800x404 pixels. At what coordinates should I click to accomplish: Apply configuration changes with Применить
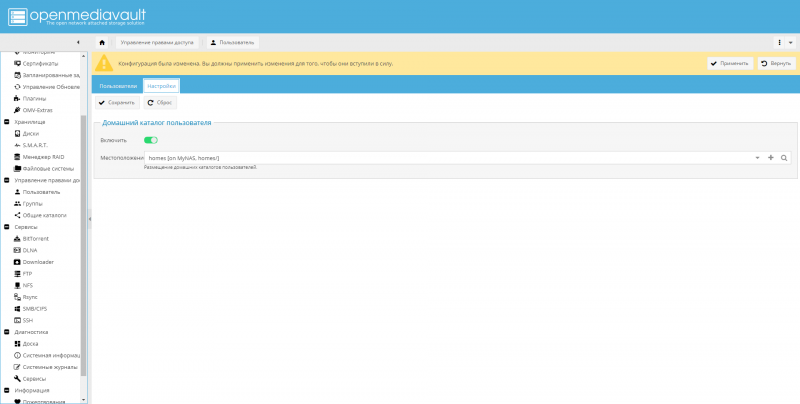(x=730, y=64)
